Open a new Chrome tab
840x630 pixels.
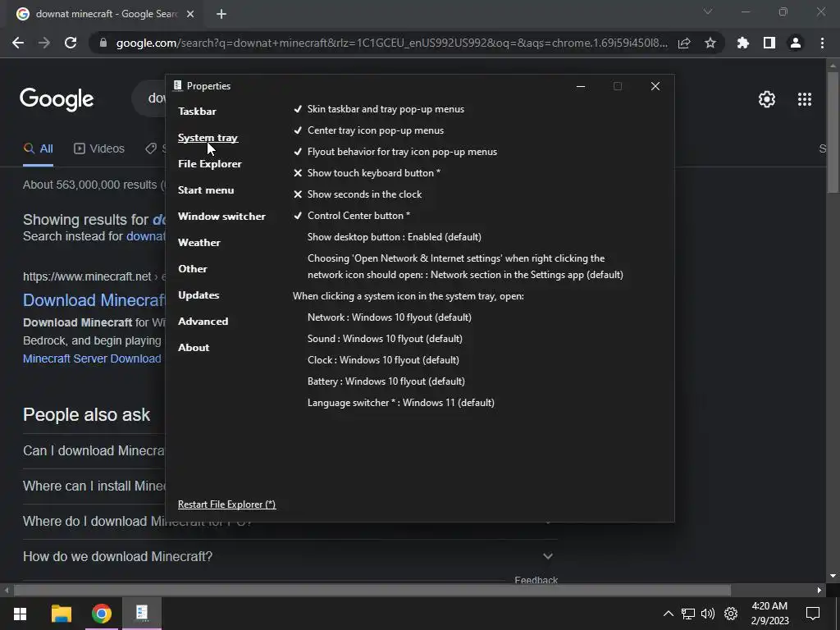pyautogui.click(x=221, y=14)
